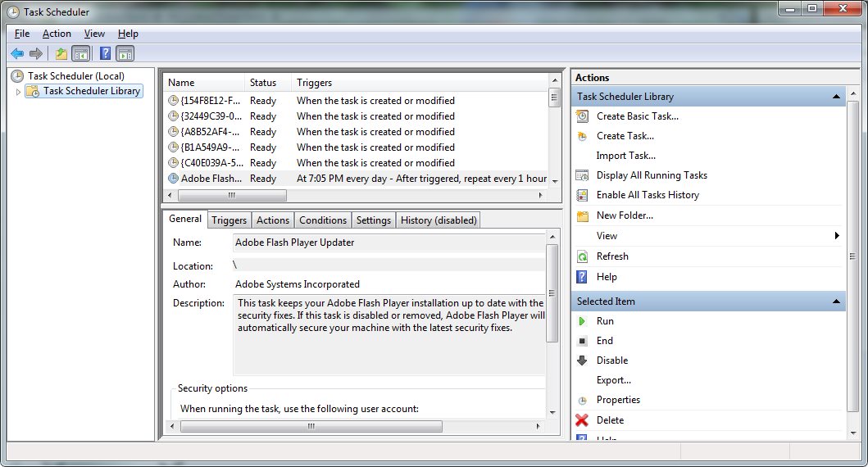Click the Forward arrow toolbar icon
This screenshot has width=868, height=467.
point(36,54)
